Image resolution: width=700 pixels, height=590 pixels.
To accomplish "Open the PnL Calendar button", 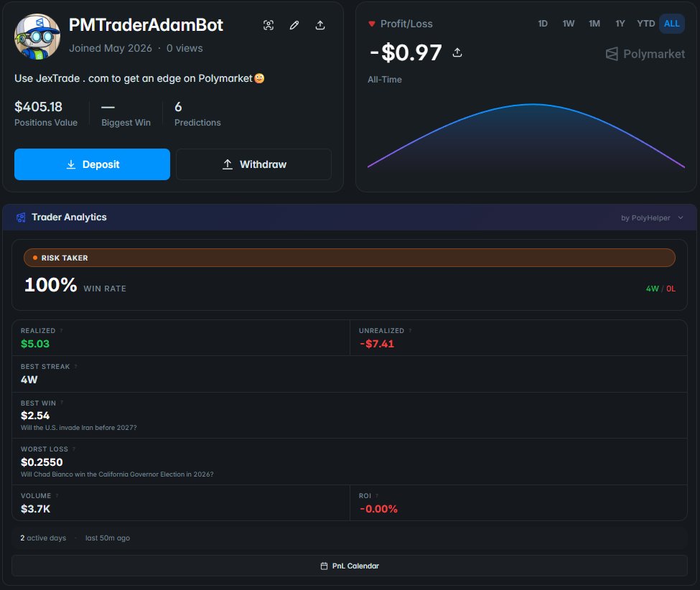I will (x=350, y=566).
